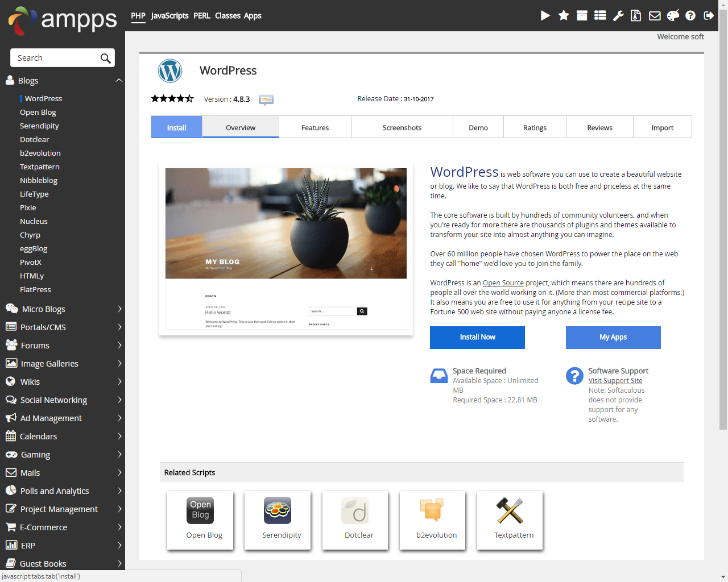
Task: Select the Classes menu item
Action: click(227, 16)
